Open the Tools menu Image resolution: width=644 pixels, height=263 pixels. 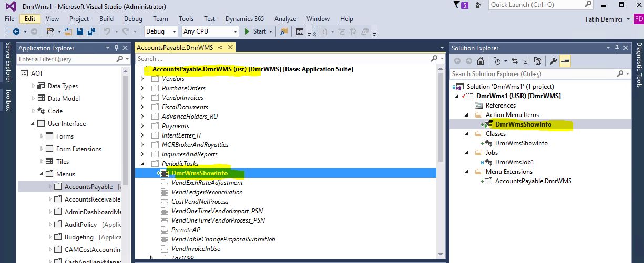[186, 19]
